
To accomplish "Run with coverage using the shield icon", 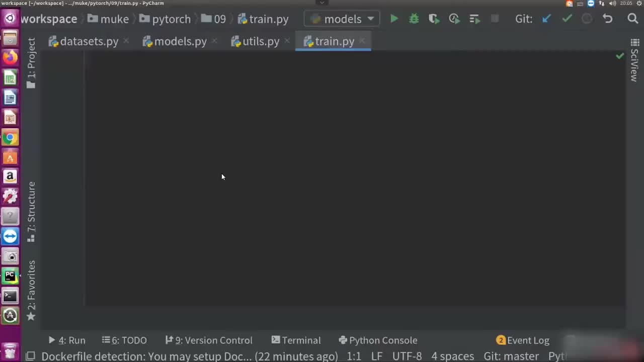I will pos(434,19).
